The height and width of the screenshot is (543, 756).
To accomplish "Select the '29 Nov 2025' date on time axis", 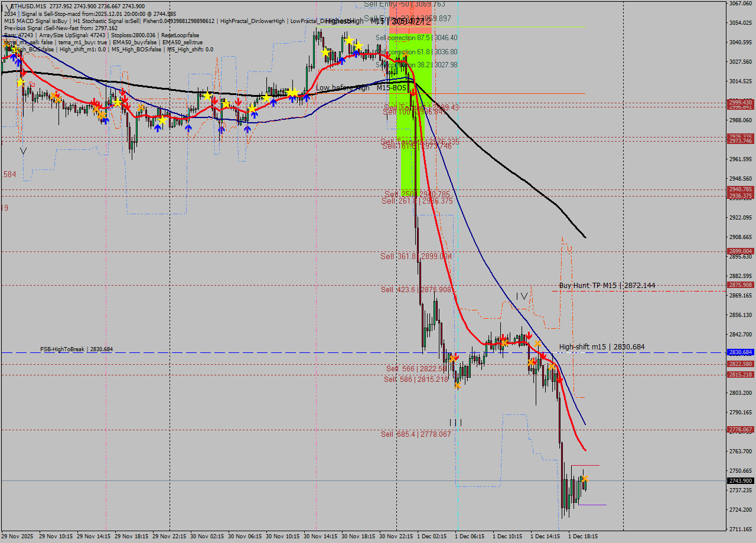I will point(18,537).
